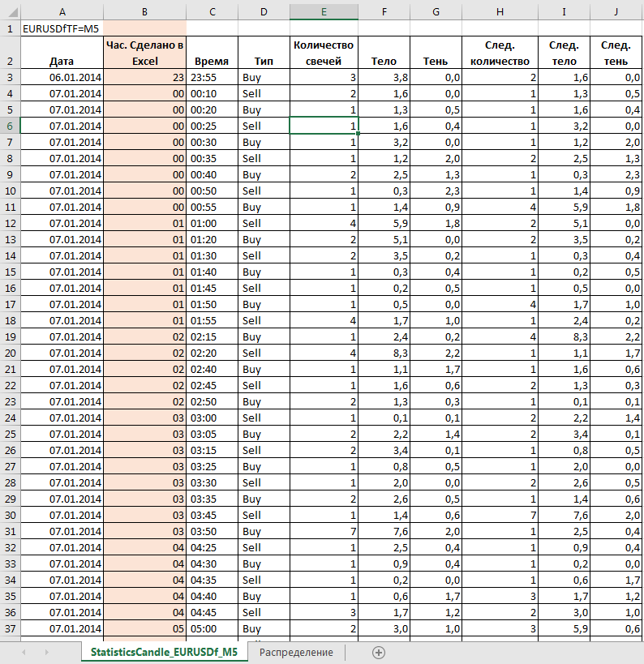Select Sell cell in row 36
This screenshot has width=644, height=664.
[264, 612]
